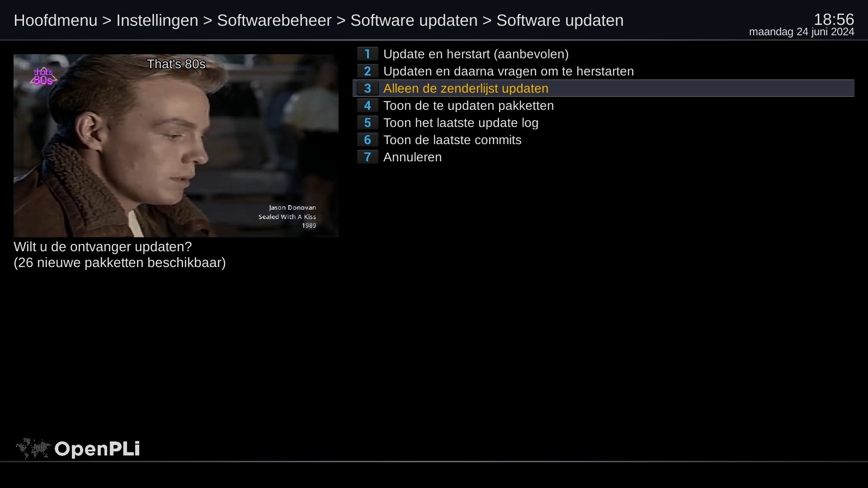Screen dimensions: 868x488
Task: Click the number 3 key icon
Action: (367, 89)
